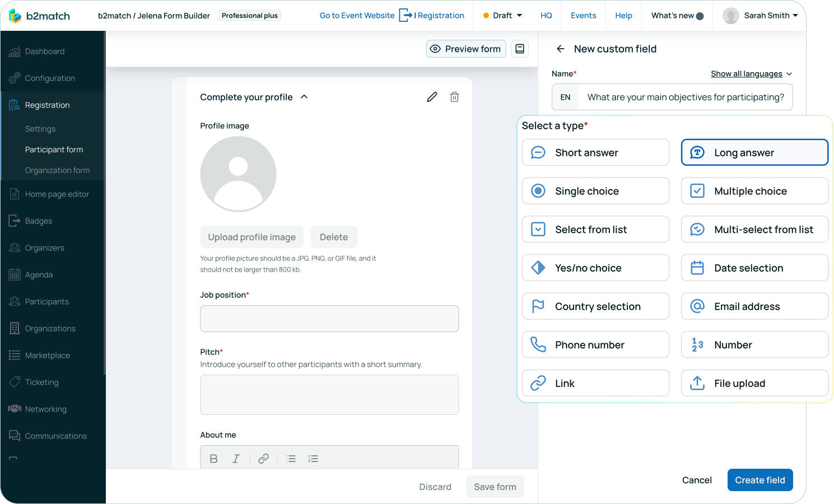Insert link in About me editor
This screenshot has height=504, width=834.
[x=263, y=459]
